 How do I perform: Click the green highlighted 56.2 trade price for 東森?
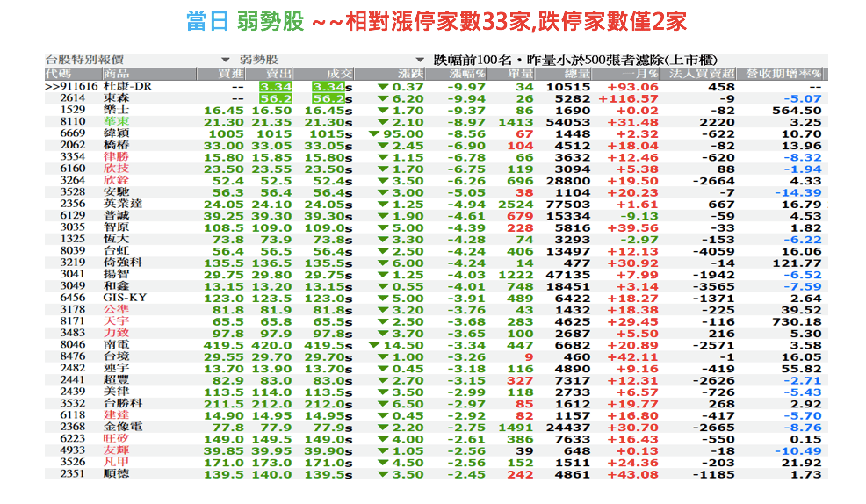tap(330, 99)
